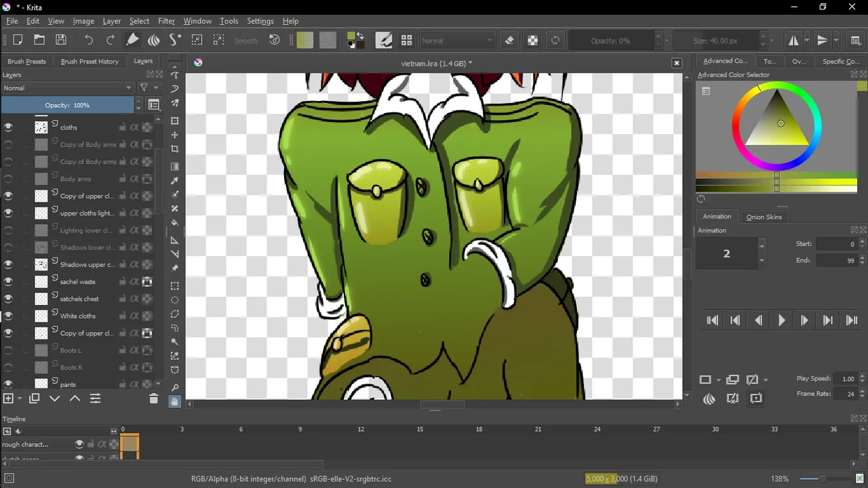Mirror the canvas horizontally in toolbar
868x488 pixels.
click(x=793, y=40)
